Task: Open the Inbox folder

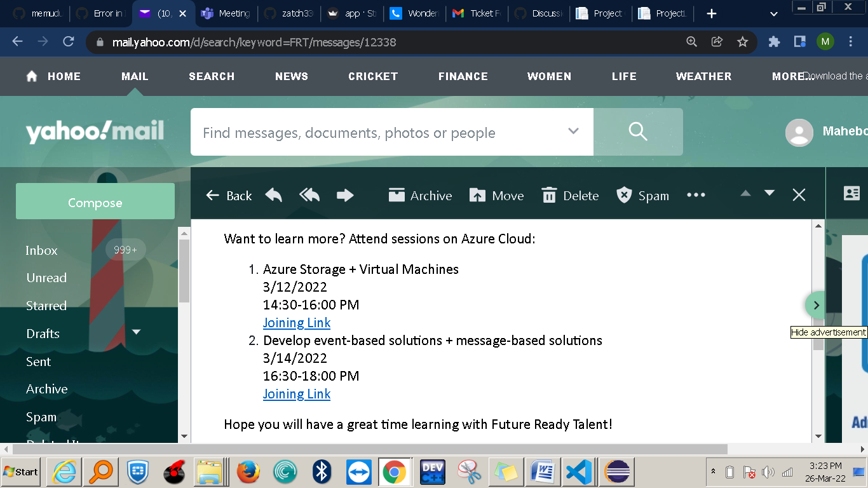Action: click(x=41, y=250)
